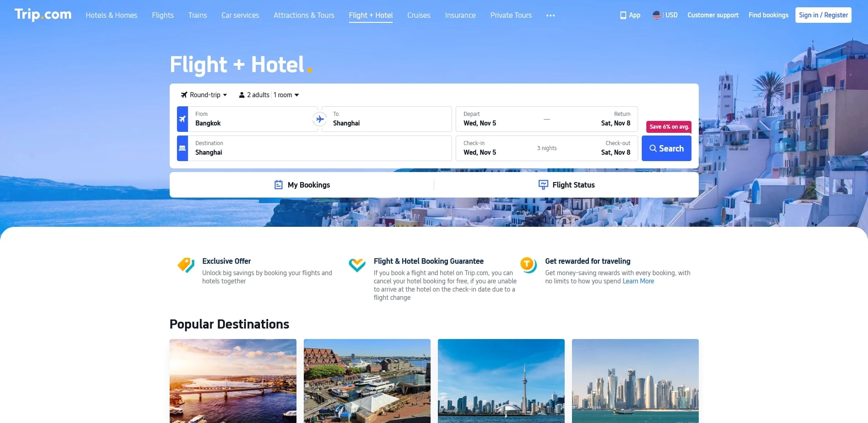The image size is (868, 423).
Task: Open the Learn More link
Action: point(638,281)
